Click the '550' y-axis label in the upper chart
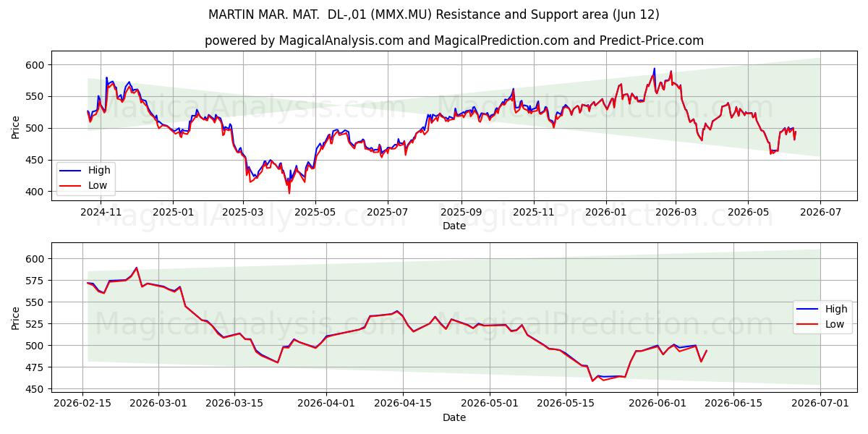 [36, 96]
